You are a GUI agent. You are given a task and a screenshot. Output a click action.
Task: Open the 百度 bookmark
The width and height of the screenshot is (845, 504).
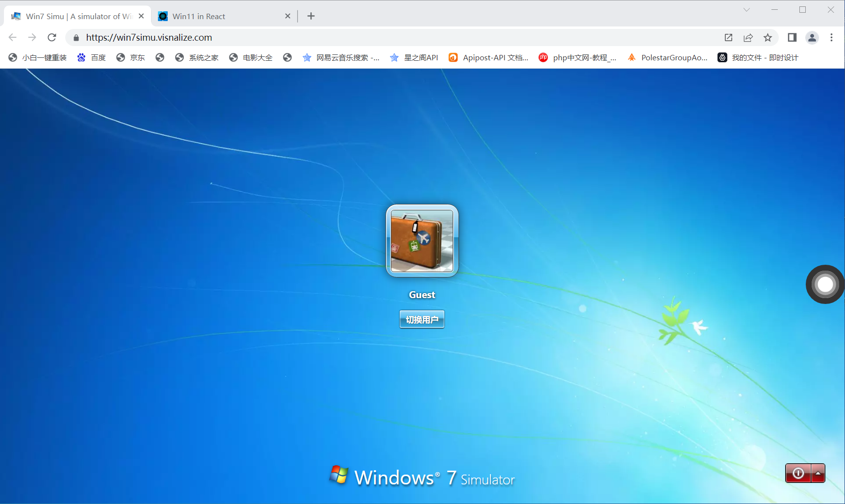pos(91,57)
